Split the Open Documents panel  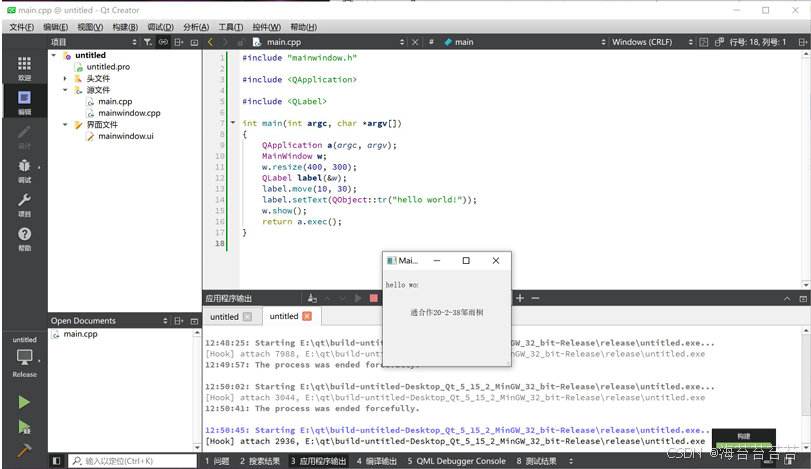point(179,321)
